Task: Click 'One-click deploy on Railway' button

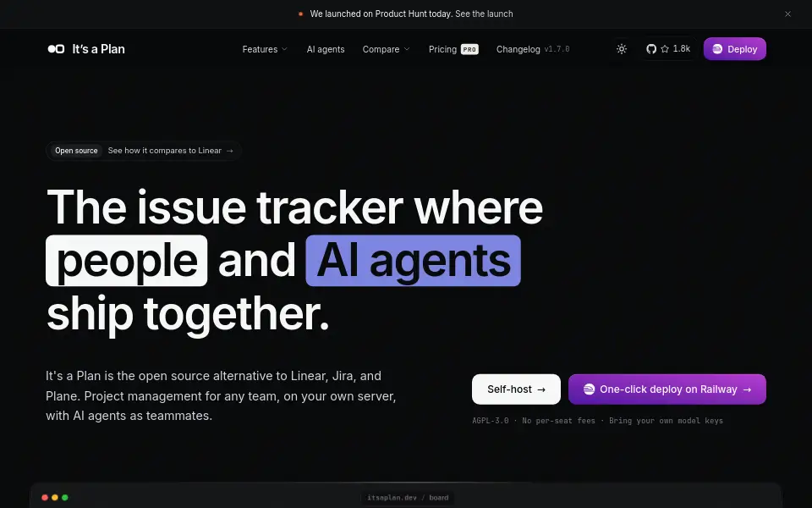Action: click(667, 389)
